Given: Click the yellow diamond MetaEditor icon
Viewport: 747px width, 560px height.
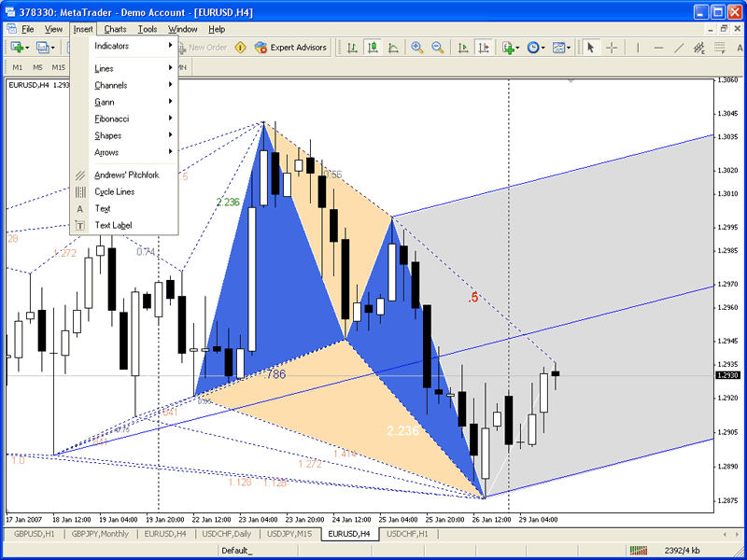Looking at the screenshot, I should point(241,48).
